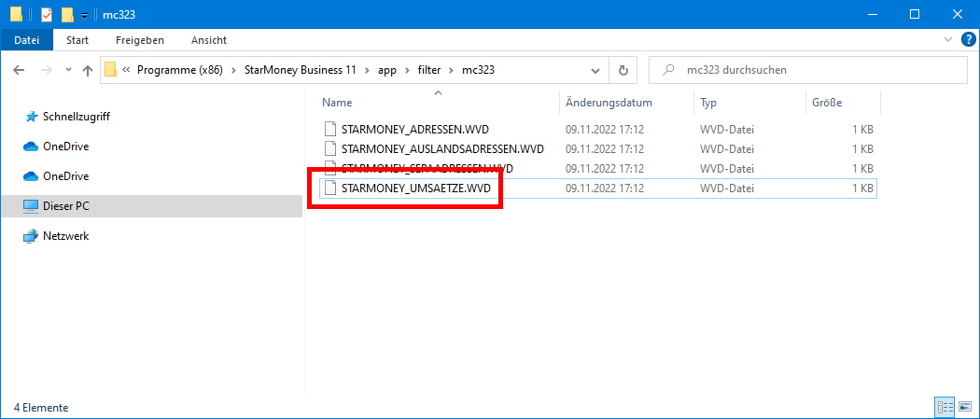Open the Datei menu
Image resolution: width=980 pixels, height=419 pixels.
click(x=26, y=40)
